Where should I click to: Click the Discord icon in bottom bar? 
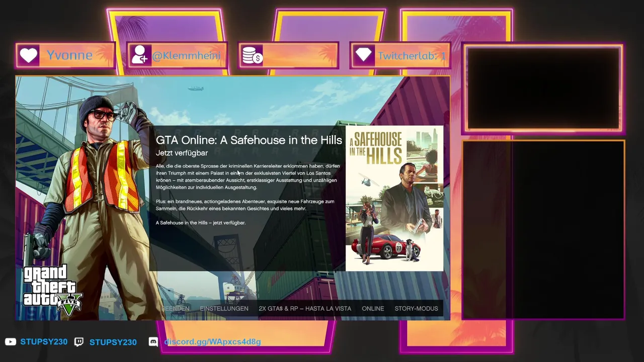[153, 342]
